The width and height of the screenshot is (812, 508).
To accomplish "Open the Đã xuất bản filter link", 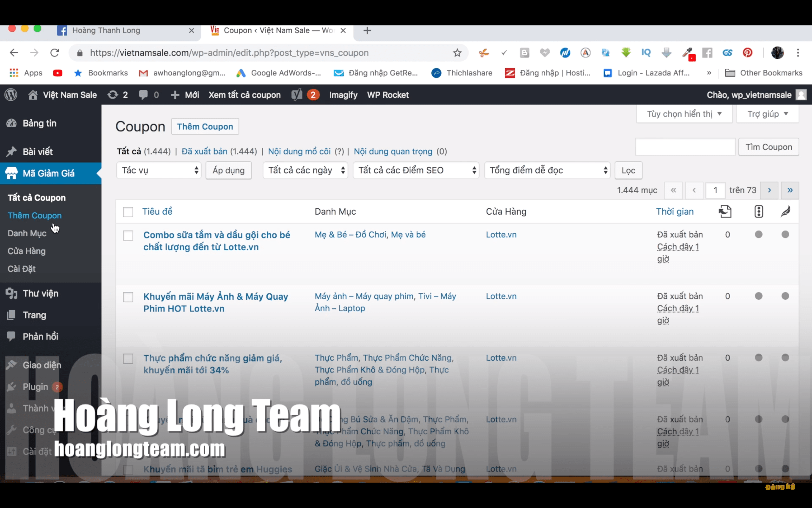I will coord(204,151).
